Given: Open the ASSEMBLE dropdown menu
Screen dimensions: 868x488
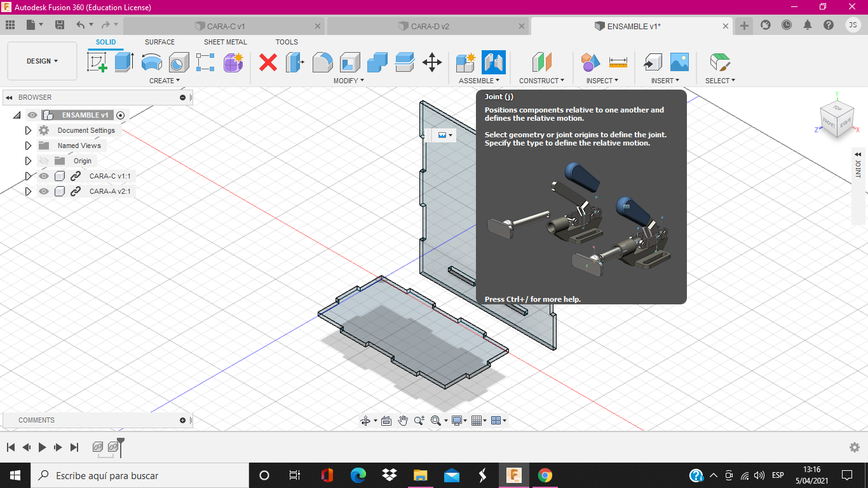Looking at the screenshot, I should pyautogui.click(x=479, y=81).
